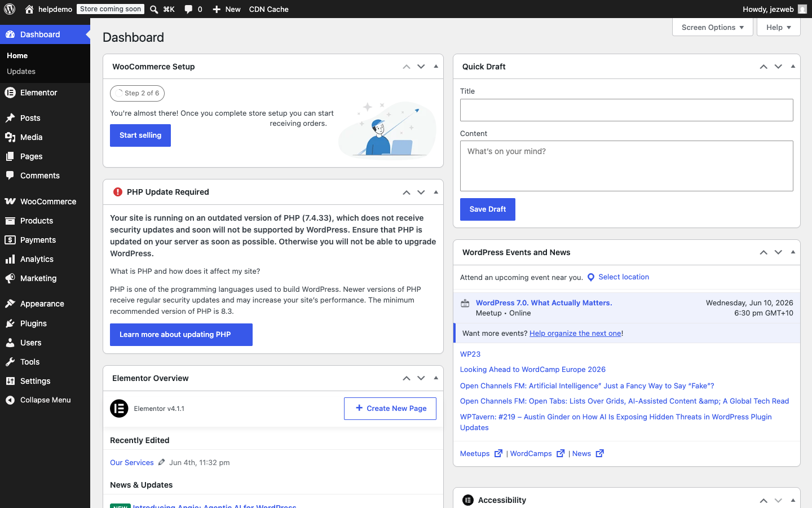This screenshot has width=812, height=508.
Task: Open comments bubble in admin bar
Action: click(x=188, y=9)
